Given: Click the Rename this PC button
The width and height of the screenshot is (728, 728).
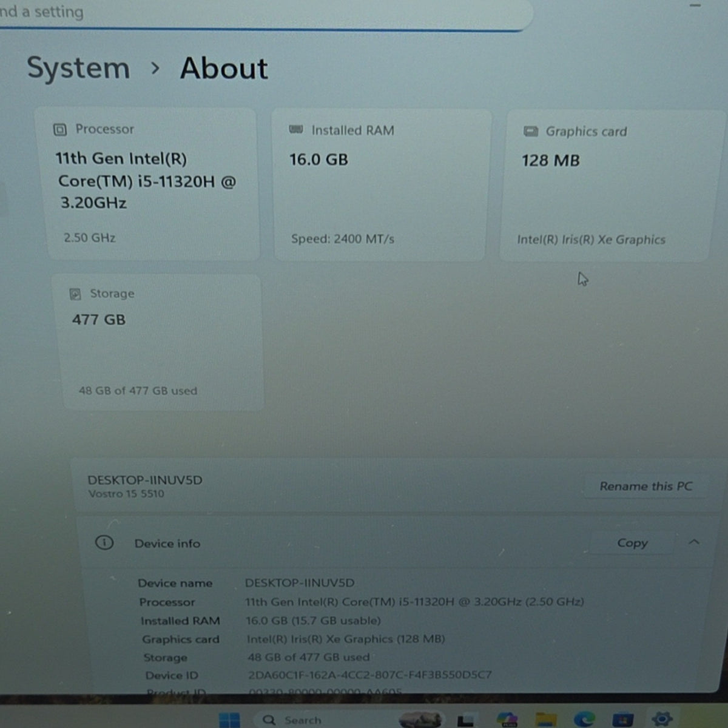Looking at the screenshot, I should [645, 486].
